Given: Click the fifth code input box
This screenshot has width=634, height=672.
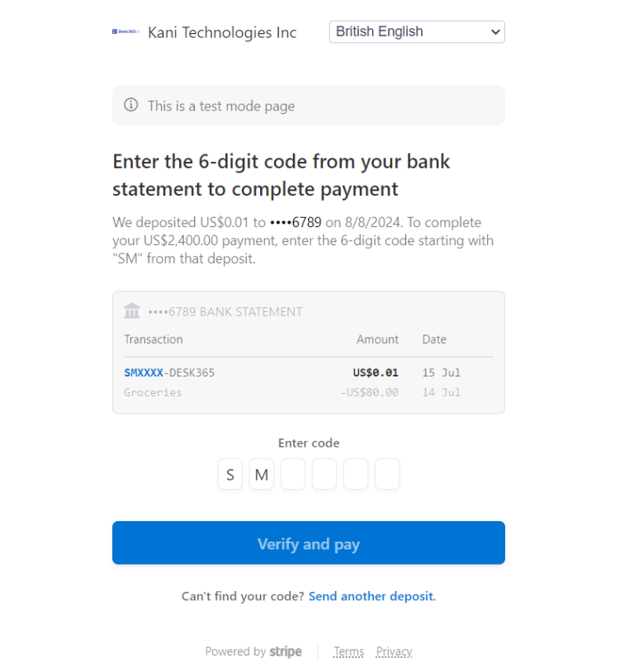Looking at the screenshot, I should point(356,474).
